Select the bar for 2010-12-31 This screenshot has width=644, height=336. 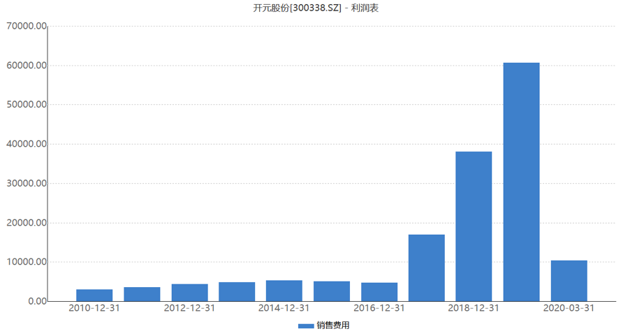(x=94, y=295)
